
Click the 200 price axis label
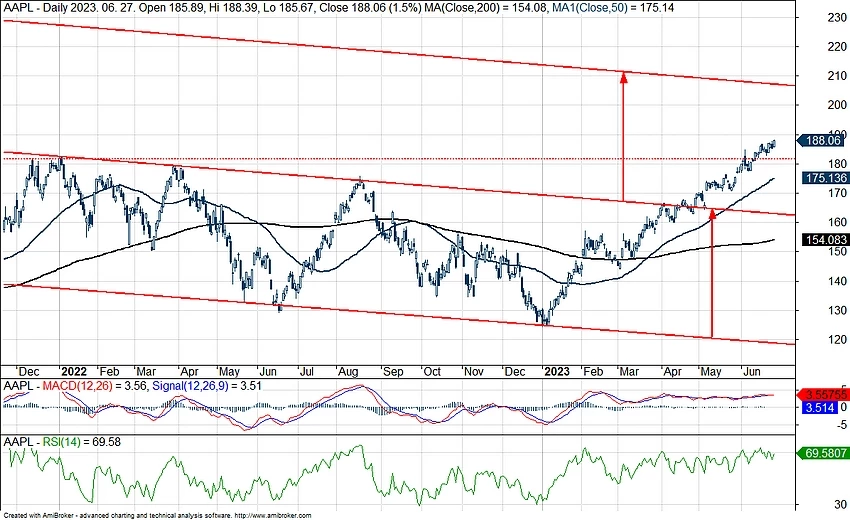836,105
